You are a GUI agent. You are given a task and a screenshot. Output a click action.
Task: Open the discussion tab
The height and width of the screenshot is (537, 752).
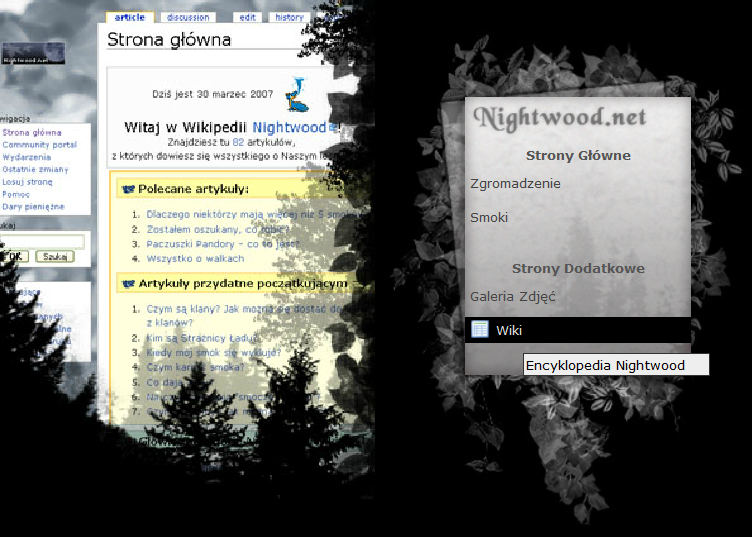click(x=188, y=17)
